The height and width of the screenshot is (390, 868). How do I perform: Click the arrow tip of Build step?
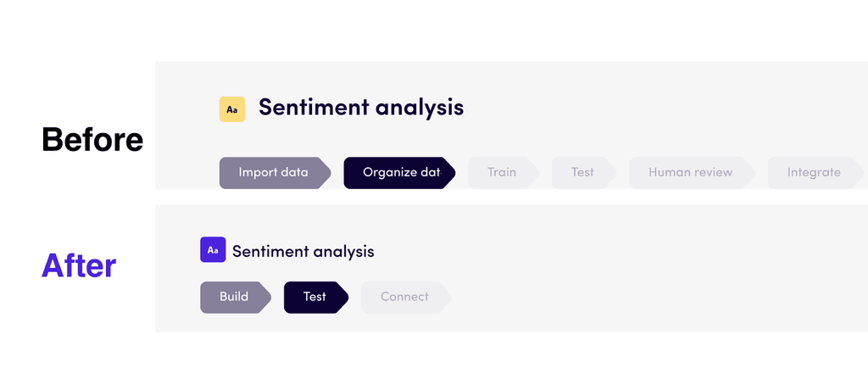pos(266,298)
